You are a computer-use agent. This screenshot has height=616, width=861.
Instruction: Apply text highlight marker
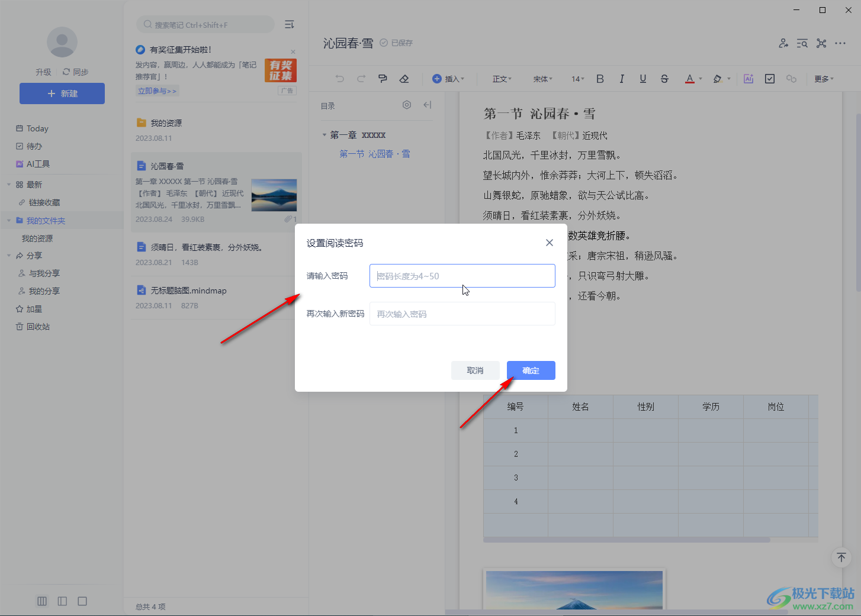pos(717,79)
